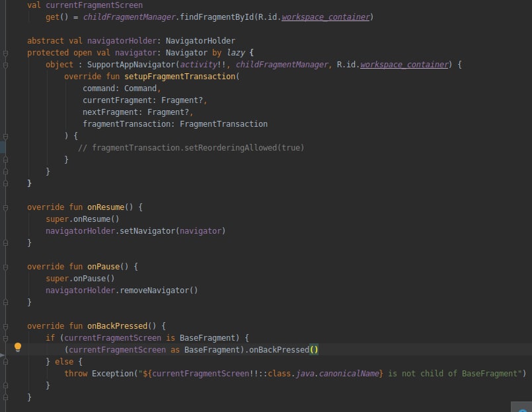
Task: Click the FragmentTransaction parameter type
Action: (x=223, y=123)
